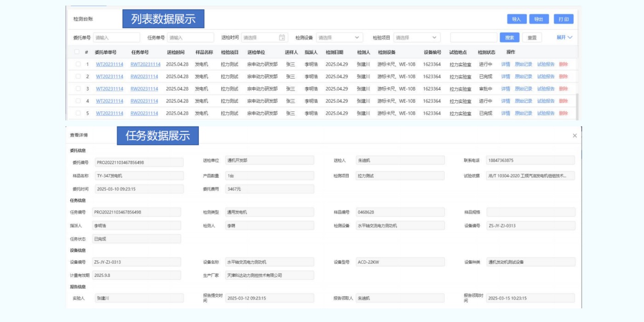Check the checkbox for row 5
Image resolution: width=644 pixels, height=322 pixels.
click(78, 113)
